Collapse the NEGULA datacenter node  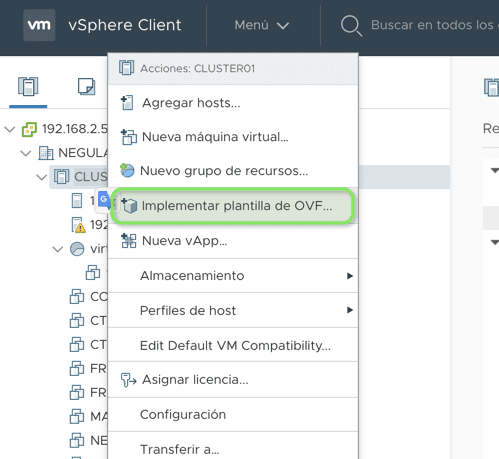pos(26,153)
